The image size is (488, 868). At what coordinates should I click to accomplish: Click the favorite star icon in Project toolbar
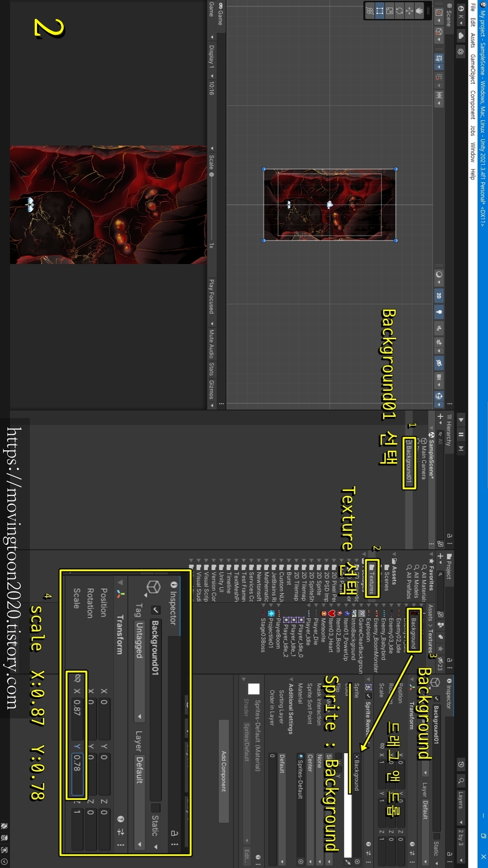click(x=440, y=649)
